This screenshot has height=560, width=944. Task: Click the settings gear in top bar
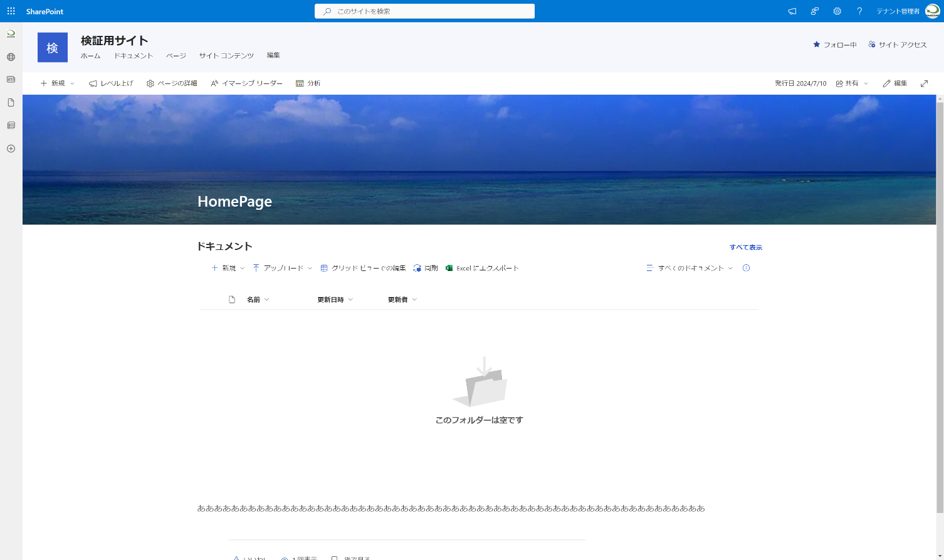point(837,11)
